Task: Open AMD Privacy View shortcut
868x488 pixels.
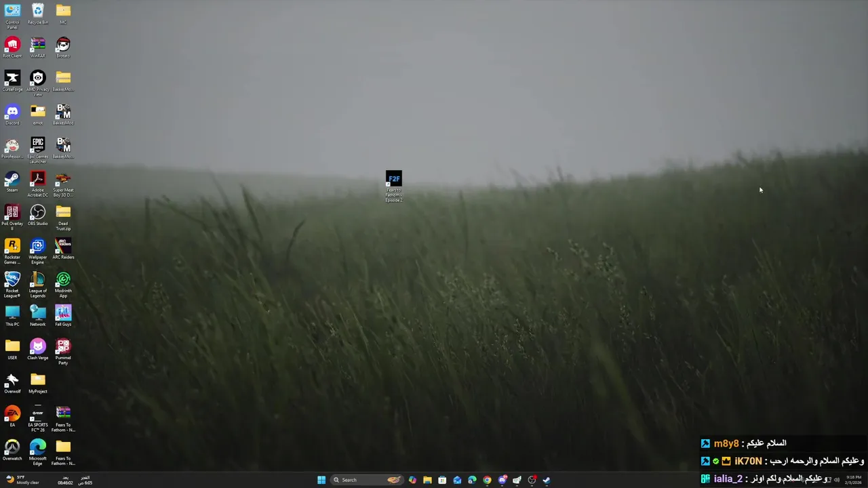Action: [37, 83]
